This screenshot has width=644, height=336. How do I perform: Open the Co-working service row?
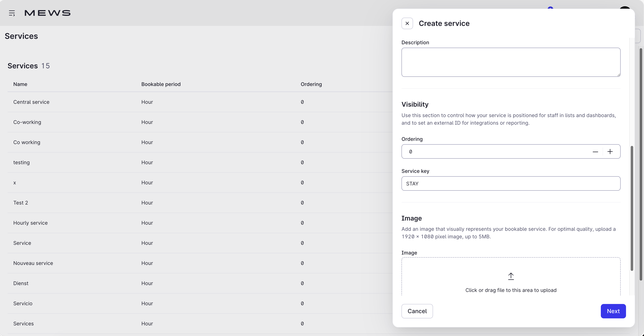coord(200,122)
